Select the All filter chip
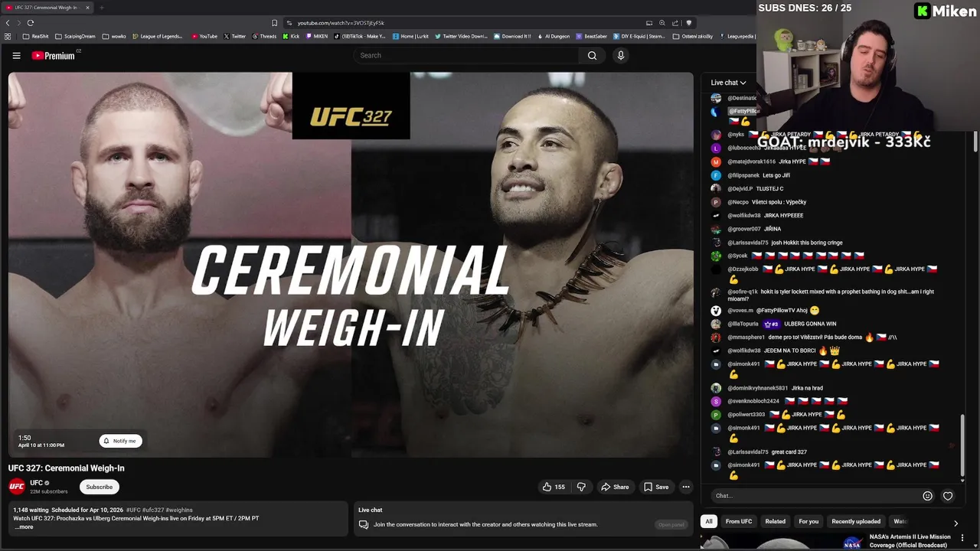 pos(709,521)
